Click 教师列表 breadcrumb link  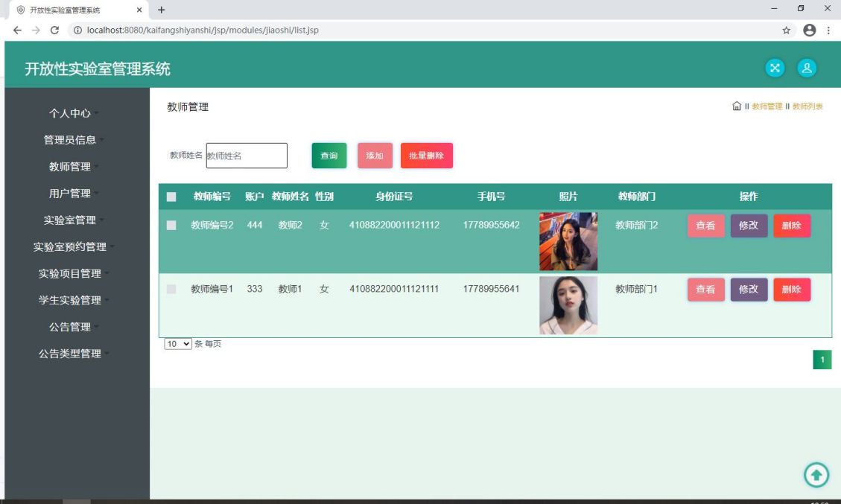pos(807,106)
